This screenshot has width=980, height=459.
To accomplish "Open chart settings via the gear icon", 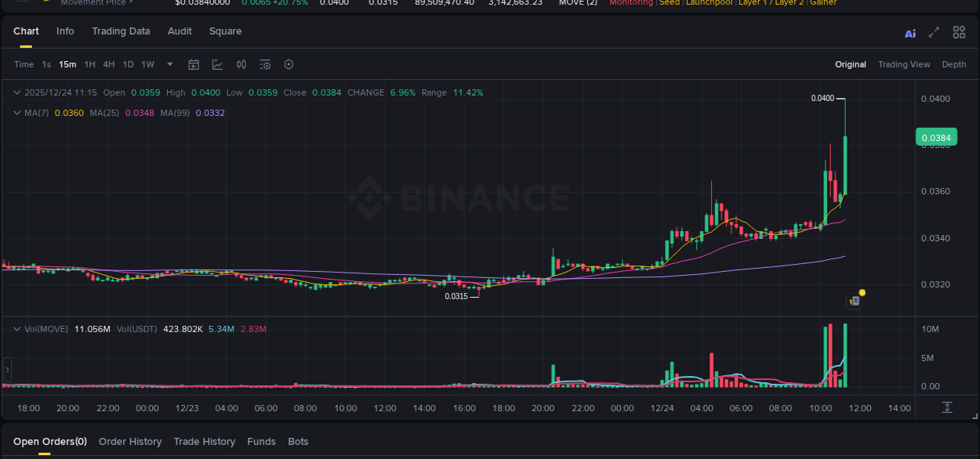I will click(289, 64).
